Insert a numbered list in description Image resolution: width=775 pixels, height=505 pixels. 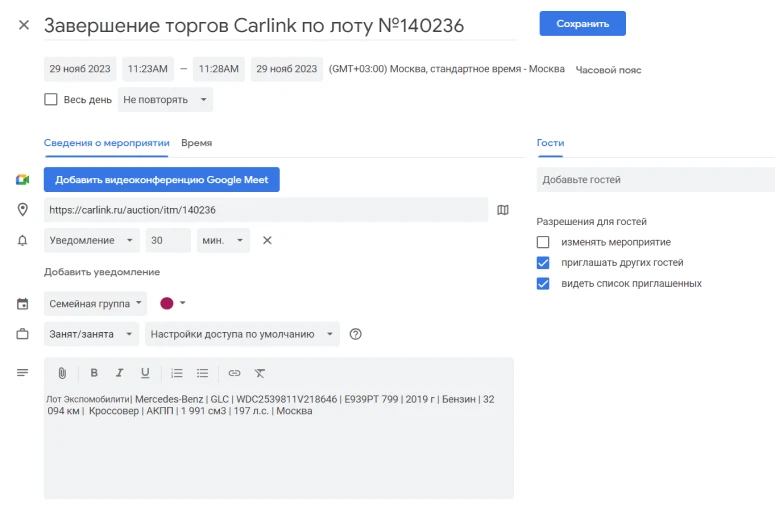[177, 373]
